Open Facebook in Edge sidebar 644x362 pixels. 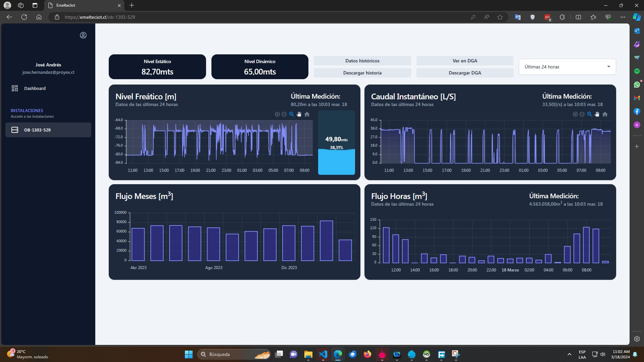(637, 111)
